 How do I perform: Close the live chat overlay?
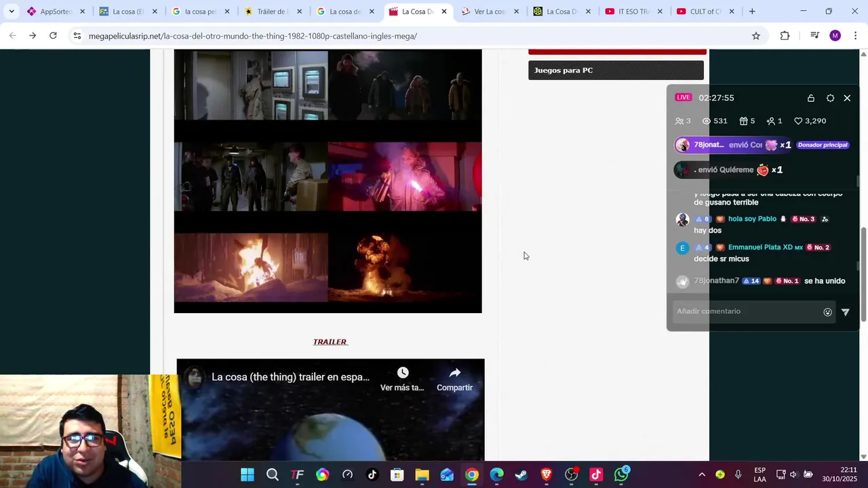(847, 98)
